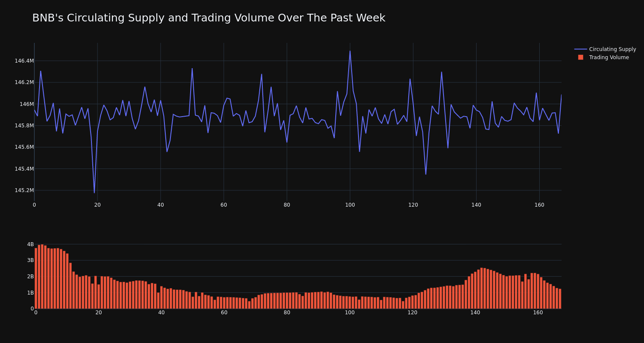Click the 2B label on volume chart
Image resolution: width=644 pixels, height=343 pixels.
point(30,277)
